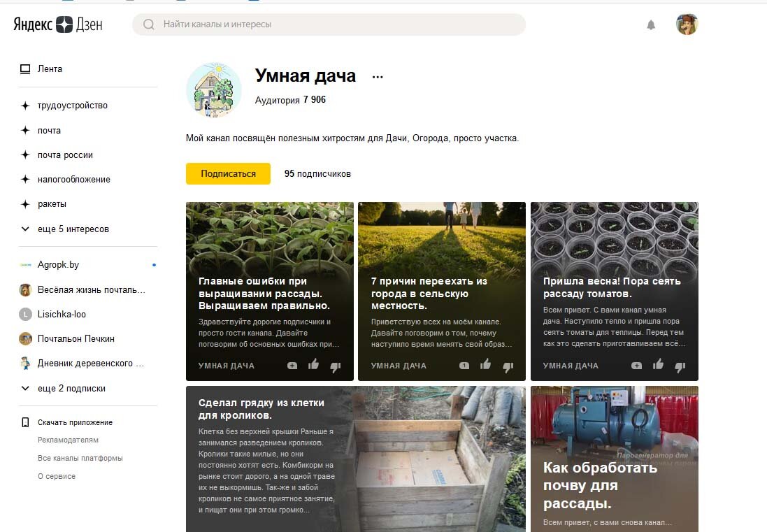Image resolution: width=767 pixels, height=532 pixels.
Task: Like the Пришла весна card
Action: click(x=658, y=364)
